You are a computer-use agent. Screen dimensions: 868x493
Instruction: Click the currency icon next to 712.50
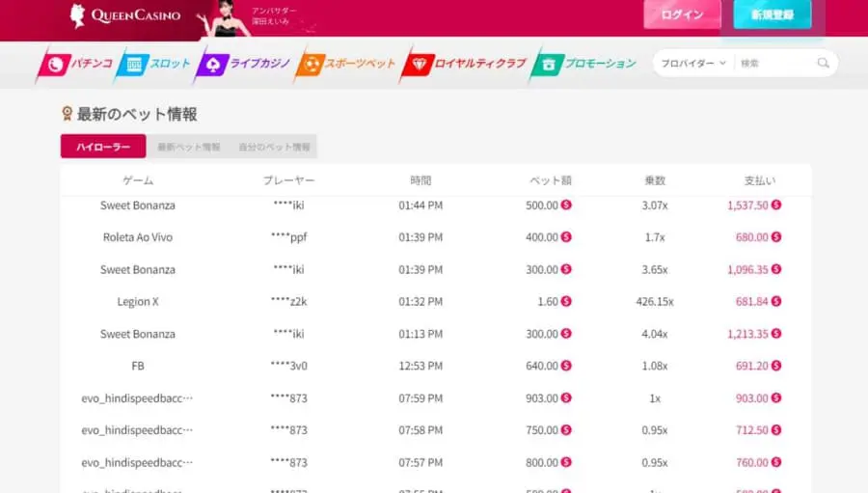point(776,430)
